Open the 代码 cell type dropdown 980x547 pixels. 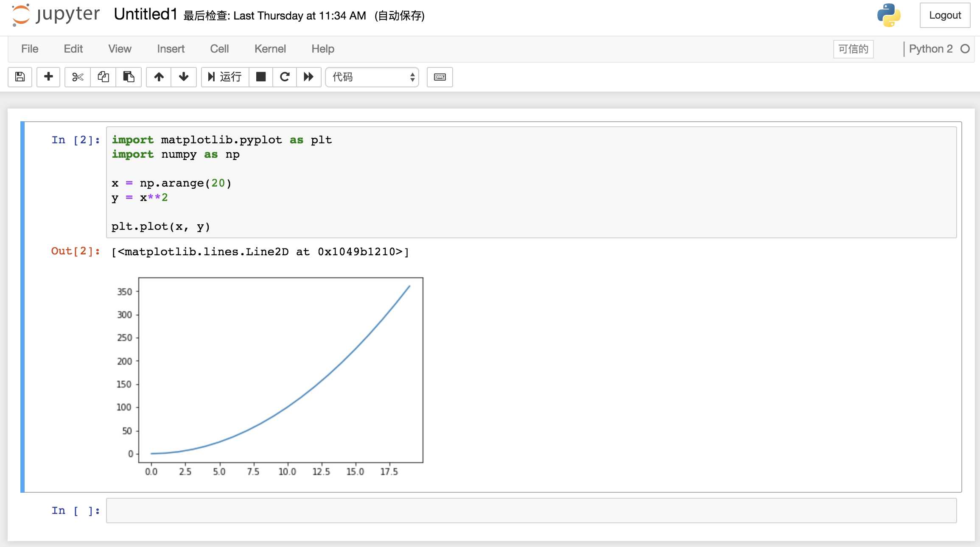pyautogui.click(x=372, y=77)
